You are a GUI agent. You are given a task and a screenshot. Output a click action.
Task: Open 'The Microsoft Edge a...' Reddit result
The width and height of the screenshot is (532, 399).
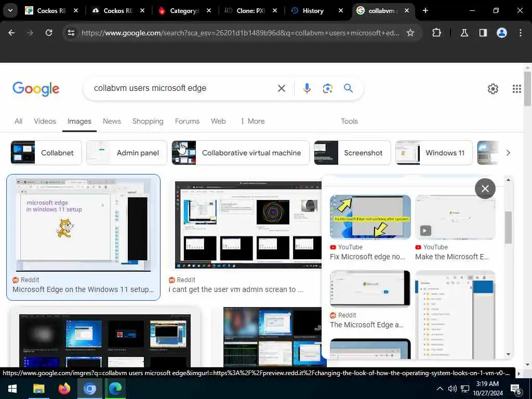click(x=367, y=325)
